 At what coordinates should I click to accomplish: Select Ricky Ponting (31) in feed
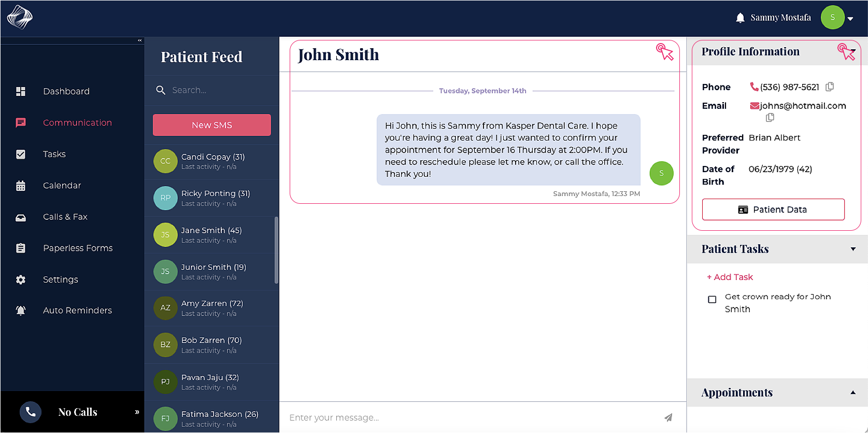[x=212, y=198]
